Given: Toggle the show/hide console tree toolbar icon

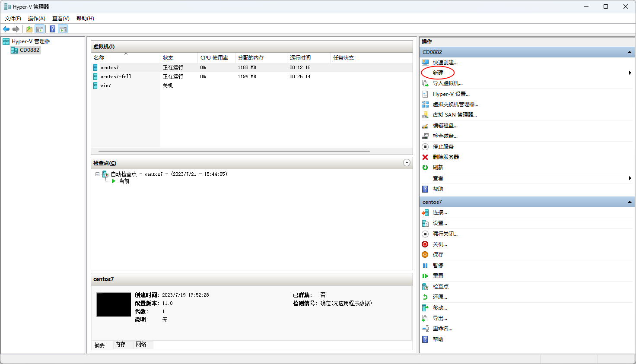Looking at the screenshot, I should (40, 29).
